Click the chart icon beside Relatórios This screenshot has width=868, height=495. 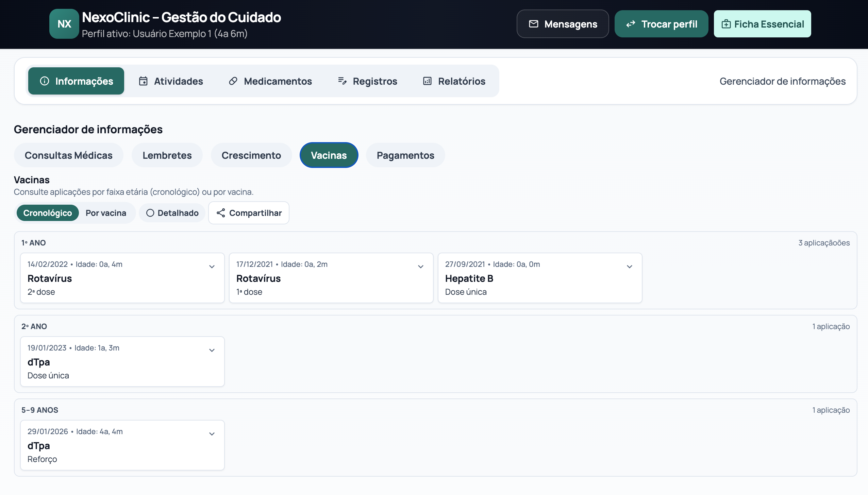pyautogui.click(x=427, y=81)
